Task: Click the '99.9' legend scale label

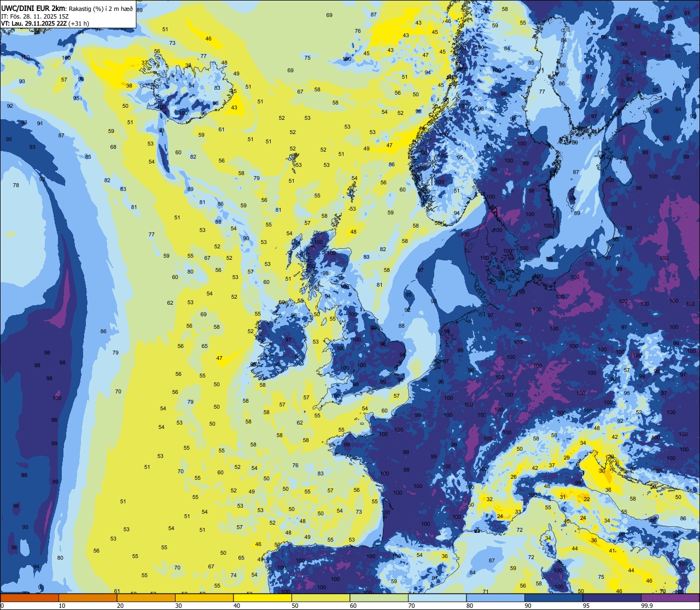Action: pyautogui.click(x=647, y=606)
